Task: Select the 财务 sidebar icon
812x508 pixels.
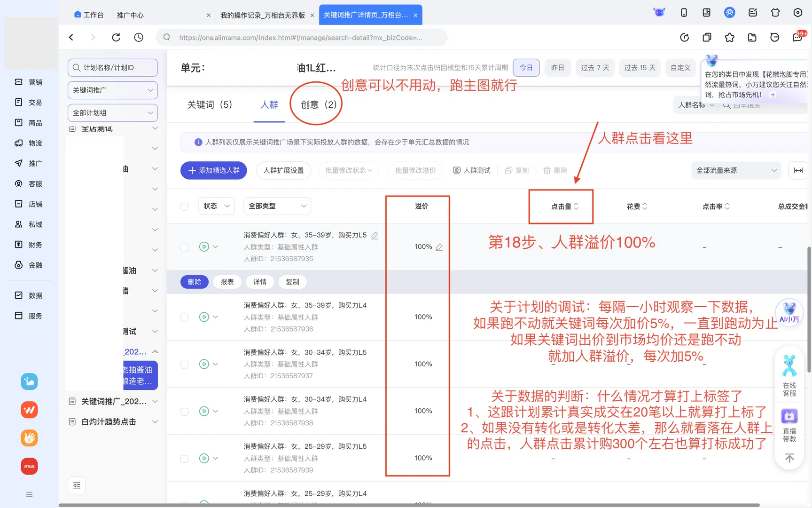Action: pyautogui.click(x=29, y=245)
